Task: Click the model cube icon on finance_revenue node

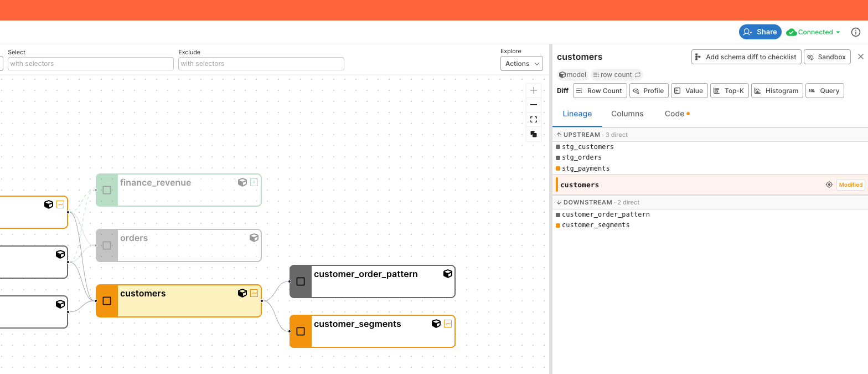Action: click(x=242, y=182)
